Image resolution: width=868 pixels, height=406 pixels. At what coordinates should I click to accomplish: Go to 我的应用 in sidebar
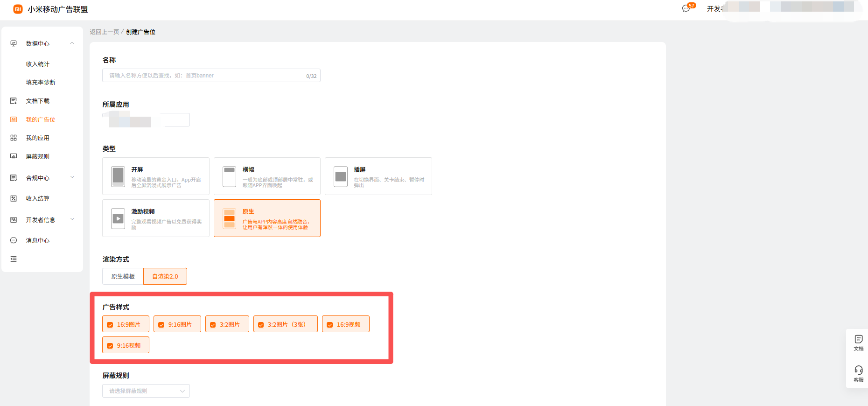37,138
